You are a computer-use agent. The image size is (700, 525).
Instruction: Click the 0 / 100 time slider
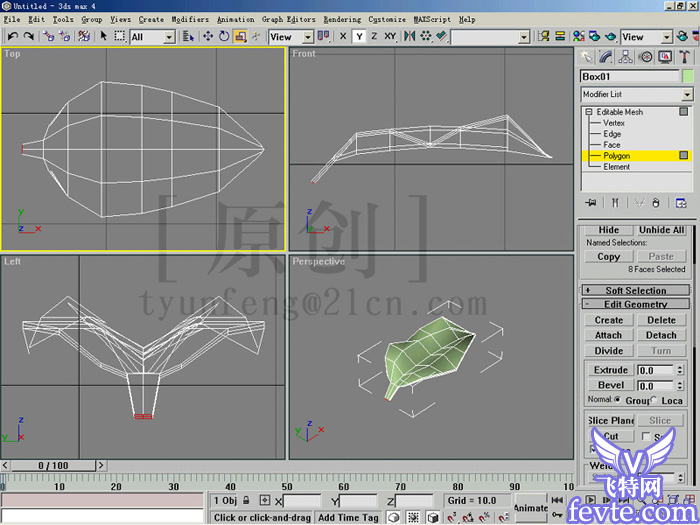pos(53,466)
